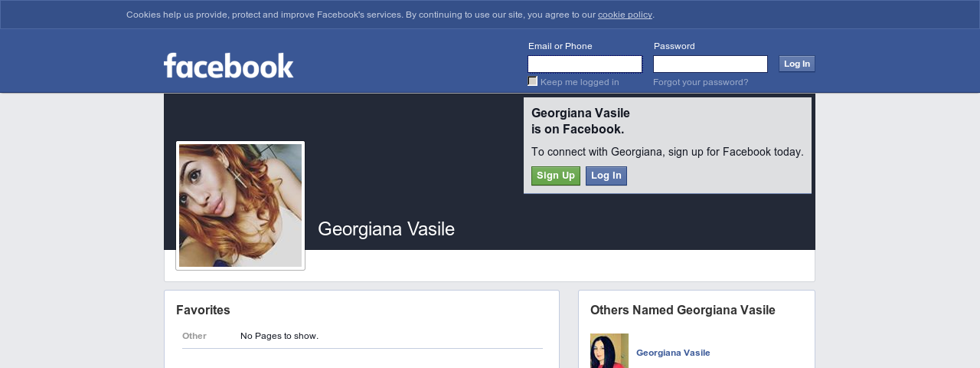This screenshot has height=368, width=980.
Task: Click the Email or Phone label
Action: pos(560,46)
